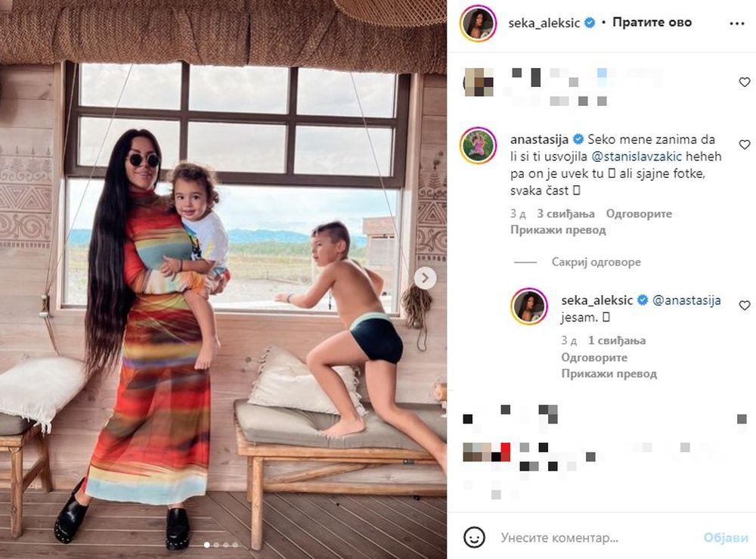
Task: View the 3 свиђања likes list
Action: pyautogui.click(x=565, y=213)
